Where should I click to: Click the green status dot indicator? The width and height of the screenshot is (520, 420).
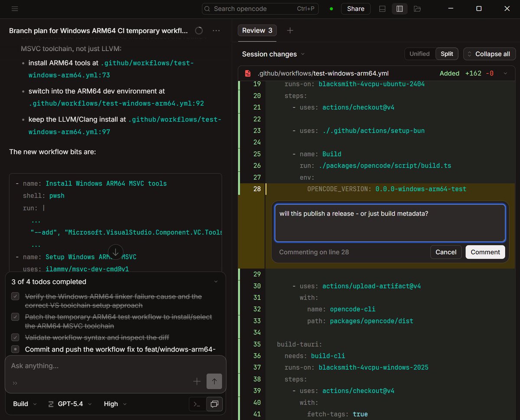coord(331,9)
